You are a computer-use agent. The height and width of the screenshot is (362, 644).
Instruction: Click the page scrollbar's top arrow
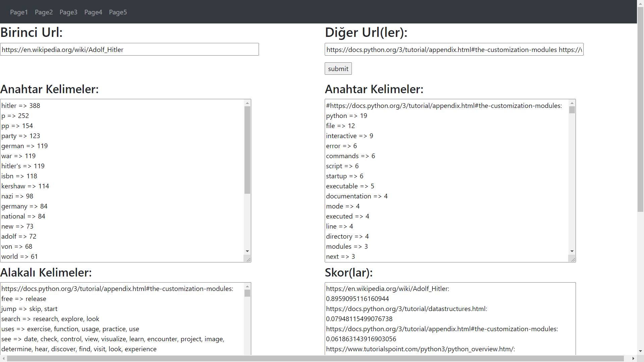pos(641,3)
